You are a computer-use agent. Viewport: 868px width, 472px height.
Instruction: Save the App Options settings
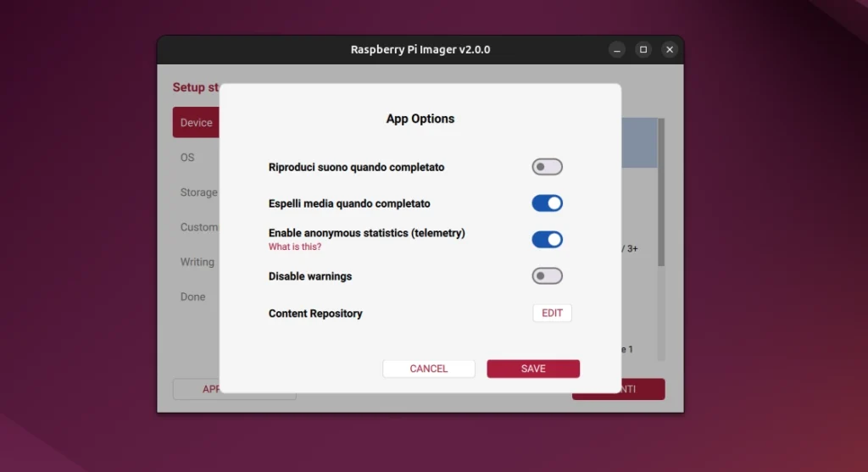[x=533, y=369]
